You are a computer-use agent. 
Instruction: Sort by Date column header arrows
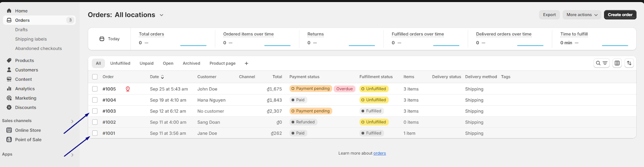(163, 77)
